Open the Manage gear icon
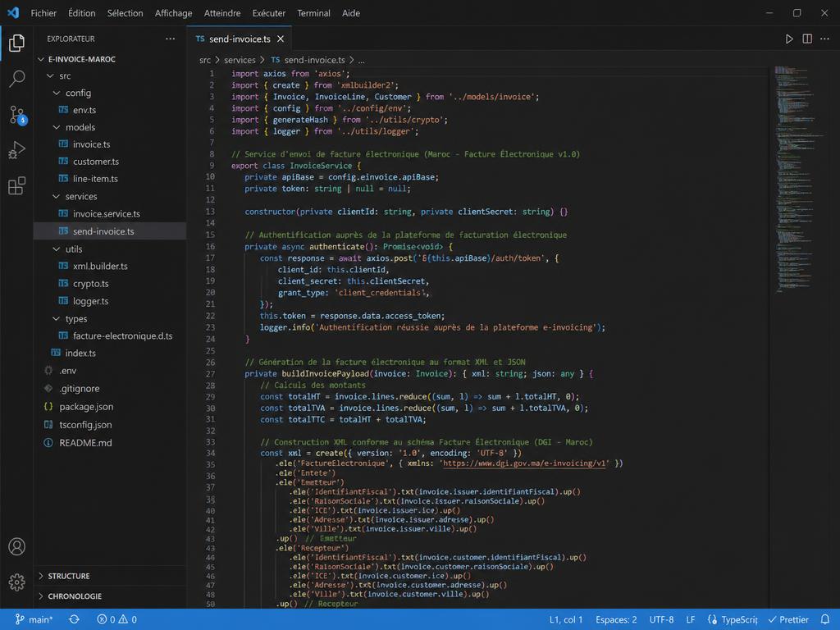The image size is (840, 630). point(16,582)
